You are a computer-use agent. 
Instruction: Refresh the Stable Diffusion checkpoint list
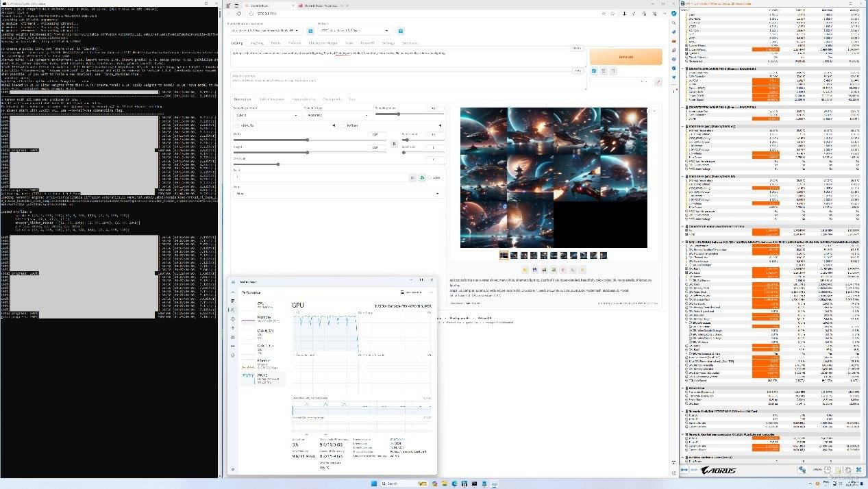[x=310, y=31]
